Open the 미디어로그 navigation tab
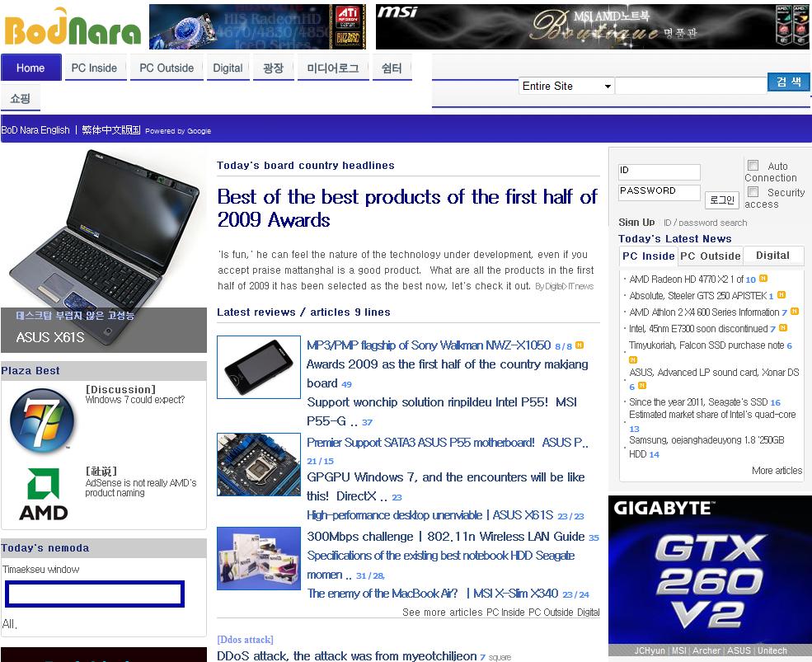The image size is (812, 662). (333, 68)
